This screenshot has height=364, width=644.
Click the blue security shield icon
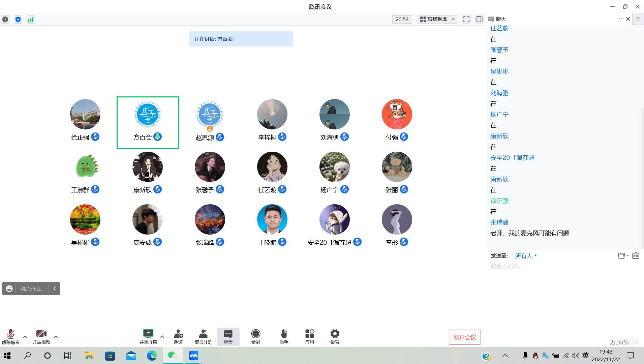[x=18, y=20]
